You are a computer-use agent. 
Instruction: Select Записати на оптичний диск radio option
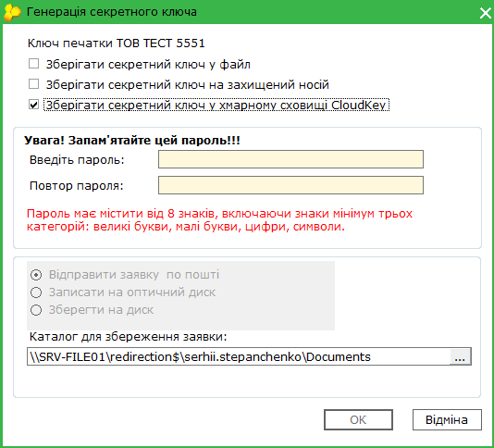36,292
